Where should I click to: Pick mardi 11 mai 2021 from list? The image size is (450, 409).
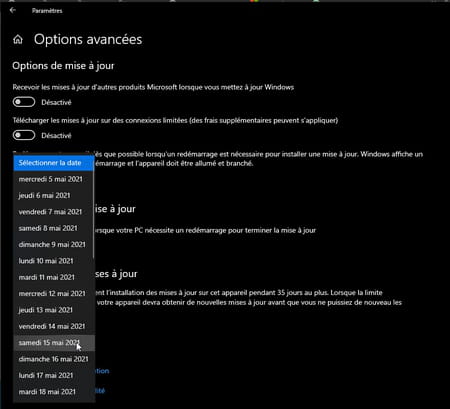point(53,277)
